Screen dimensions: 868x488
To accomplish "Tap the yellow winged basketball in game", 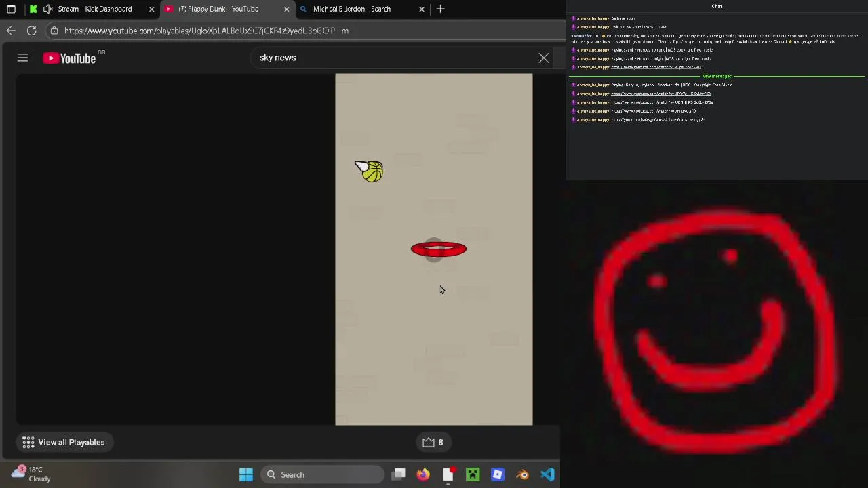I will pyautogui.click(x=370, y=171).
